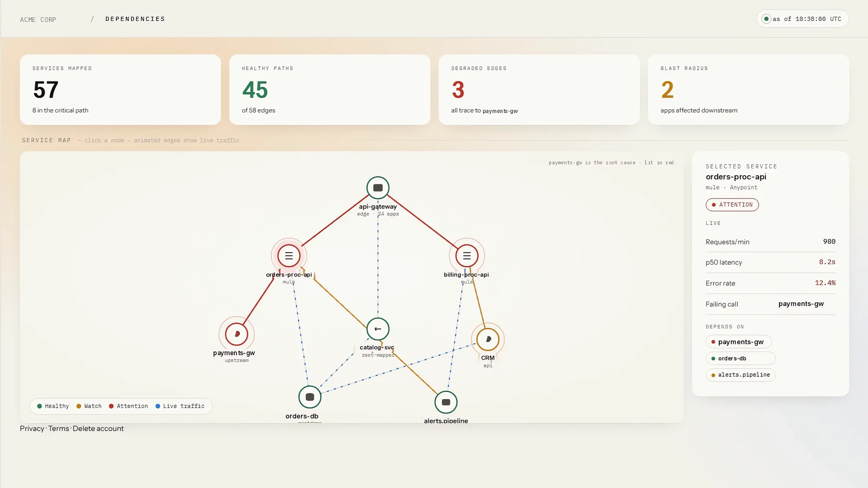Select the CRM api node icon
Image resolution: width=868 pixels, height=488 pixels.
488,339
